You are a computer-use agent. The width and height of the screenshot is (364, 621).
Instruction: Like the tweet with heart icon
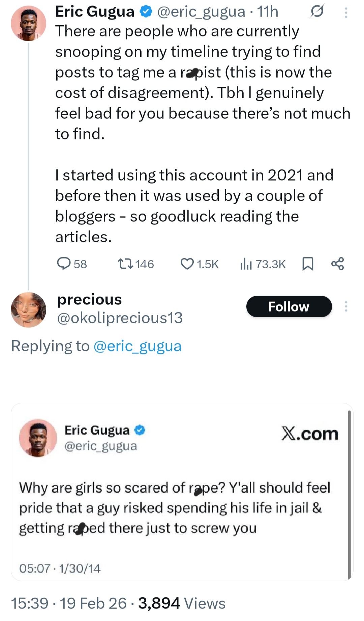tap(187, 264)
